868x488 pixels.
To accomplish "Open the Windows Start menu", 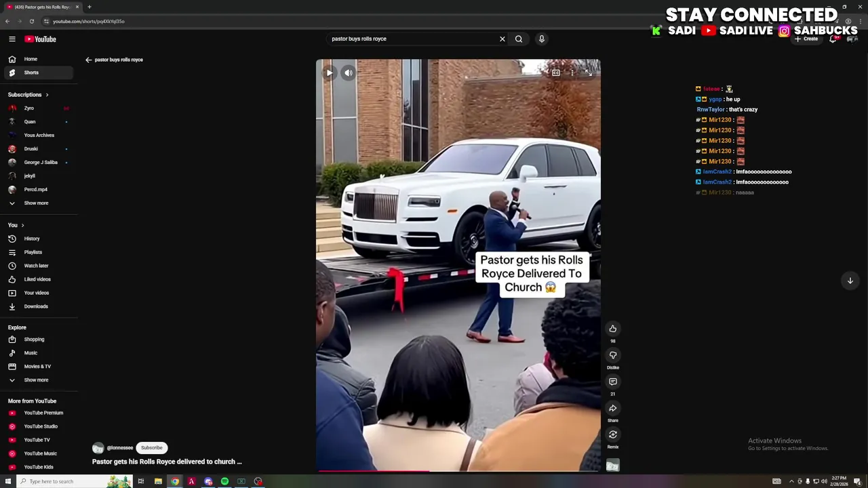I will pos(8,481).
